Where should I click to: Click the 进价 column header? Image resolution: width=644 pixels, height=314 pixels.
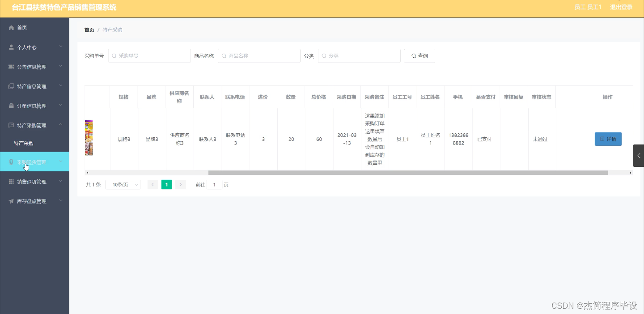(263, 97)
